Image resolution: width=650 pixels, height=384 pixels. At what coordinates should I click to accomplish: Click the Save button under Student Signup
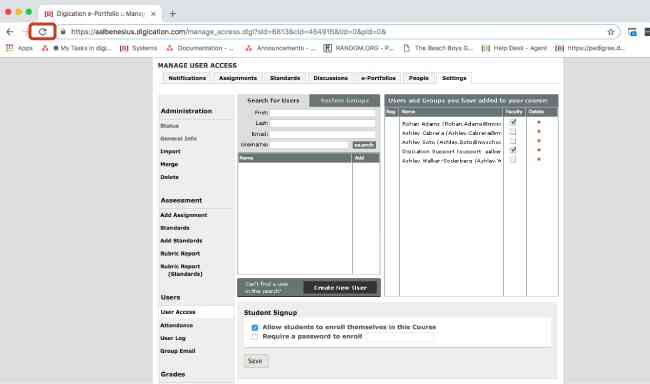255,361
